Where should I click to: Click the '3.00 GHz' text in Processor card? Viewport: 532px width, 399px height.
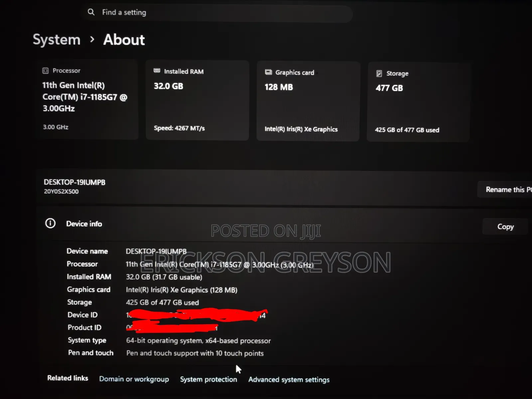56,127
